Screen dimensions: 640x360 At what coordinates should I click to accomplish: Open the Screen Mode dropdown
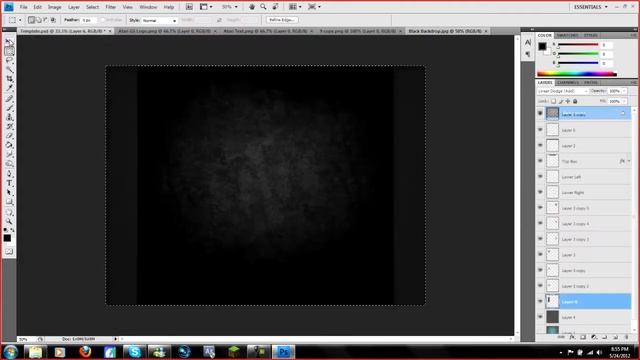point(314,7)
